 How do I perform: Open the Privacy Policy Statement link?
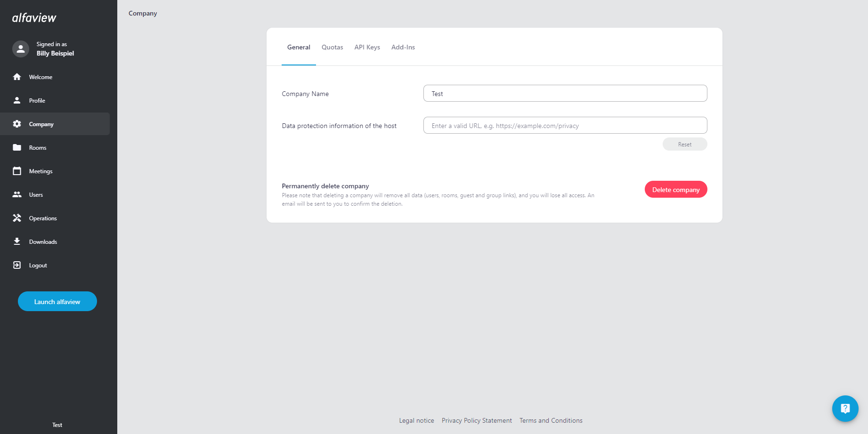point(477,420)
